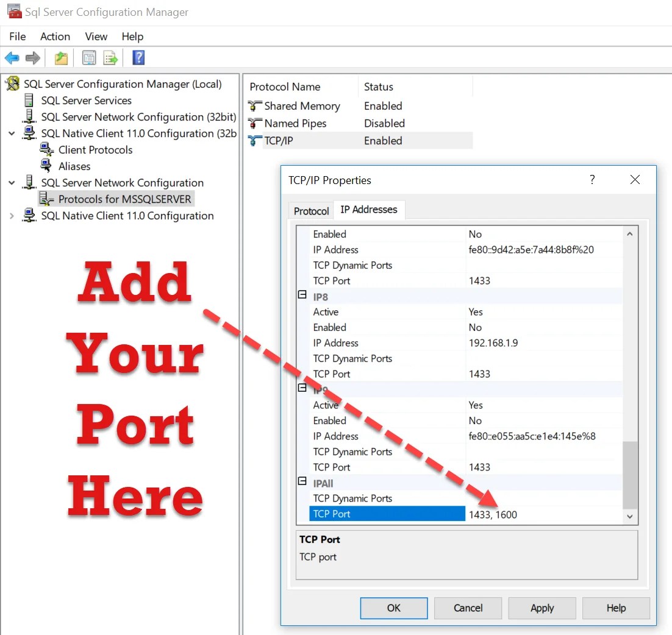Viewport: 672px width, 635px height.
Task: Expand the bottom SQL Native Client 11.0 Configuration node
Action: click(12, 216)
